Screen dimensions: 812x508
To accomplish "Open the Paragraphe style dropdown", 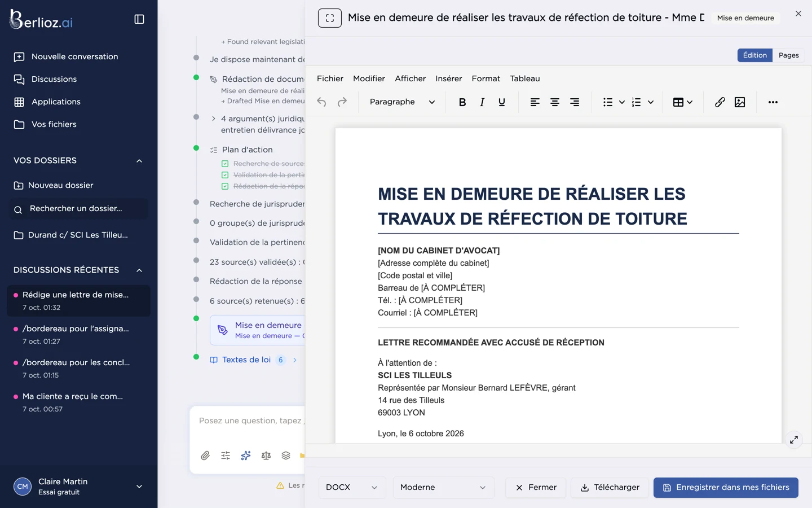I will tap(402, 102).
